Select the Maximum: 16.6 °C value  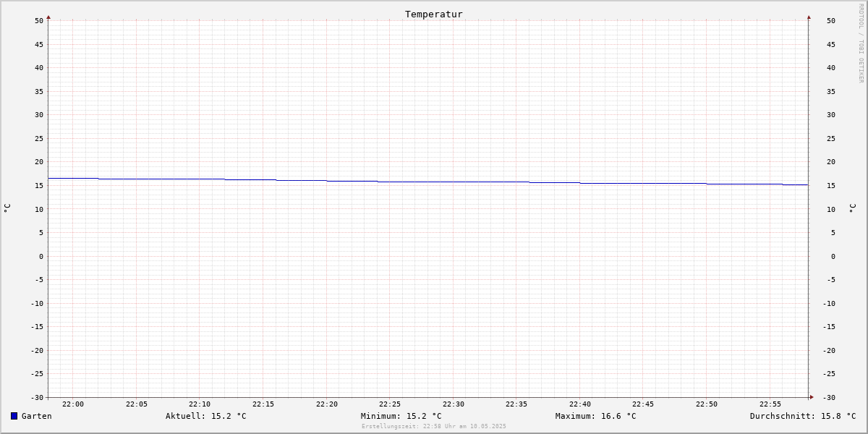596,416
